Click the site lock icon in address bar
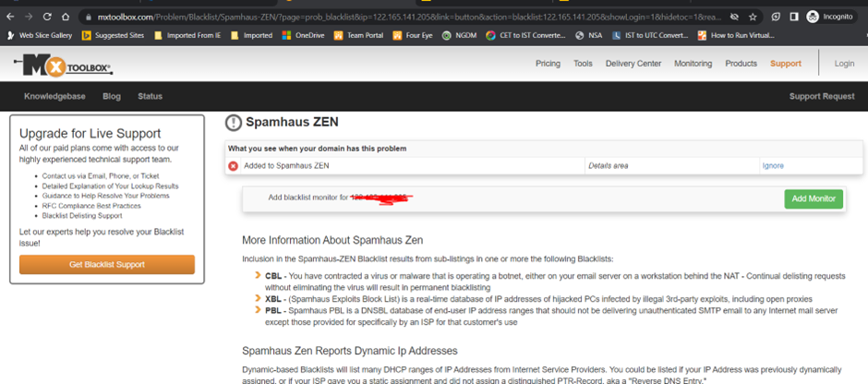This screenshot has height=384, width=868. click(89, 18)
